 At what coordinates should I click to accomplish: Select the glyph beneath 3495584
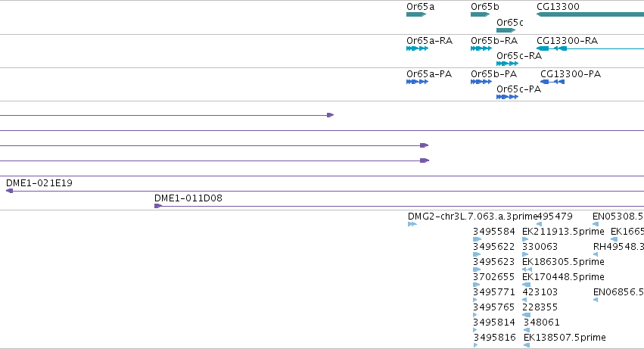pyautogui.click(x=477, y=239)
